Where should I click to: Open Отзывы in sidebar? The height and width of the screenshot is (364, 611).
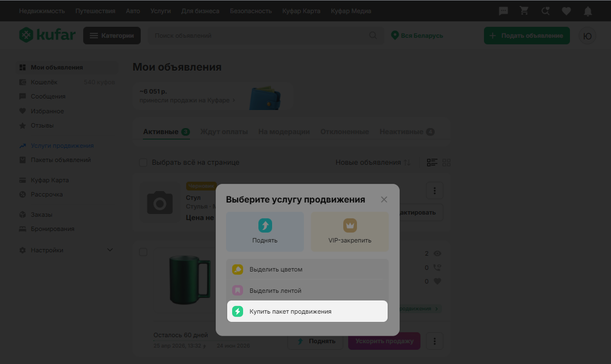[x=42, y=125]
